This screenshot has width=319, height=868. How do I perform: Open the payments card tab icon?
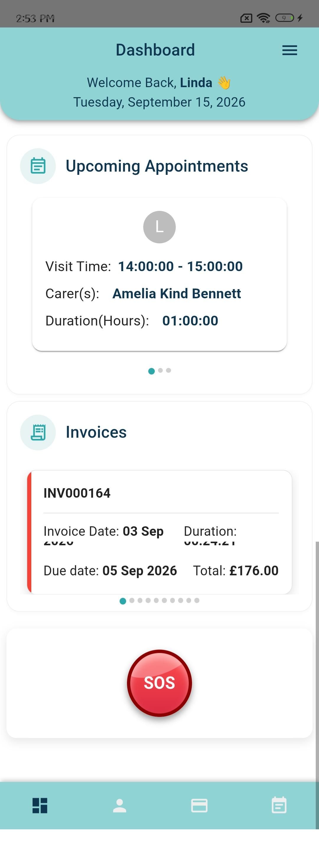pos(199,806)
